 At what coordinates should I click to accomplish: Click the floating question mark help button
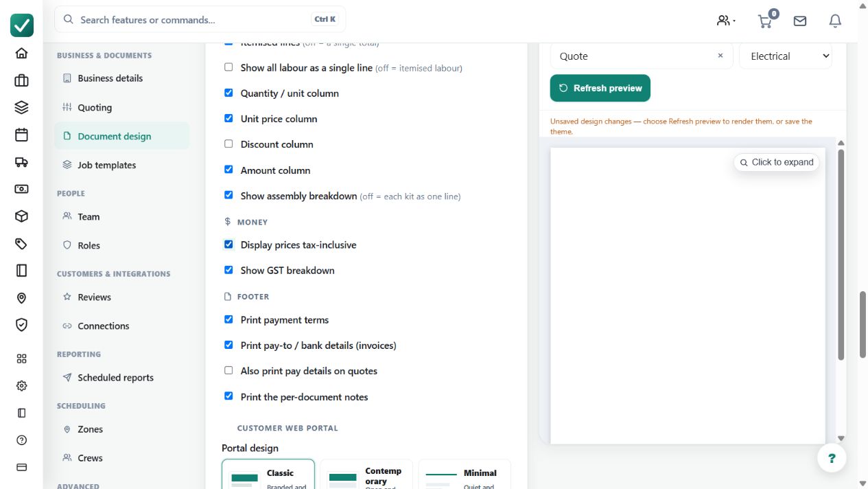pyautogui.click(x=832, y=458)
